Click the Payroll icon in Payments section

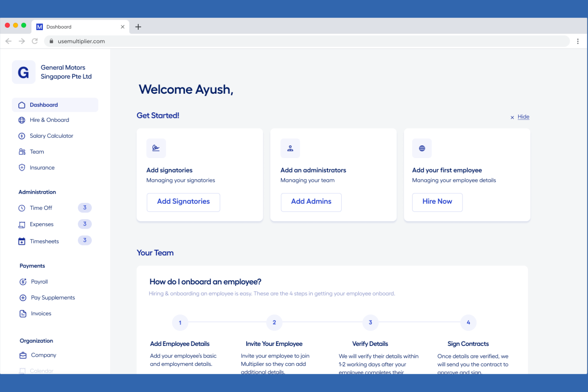click(x=23, y=282)
